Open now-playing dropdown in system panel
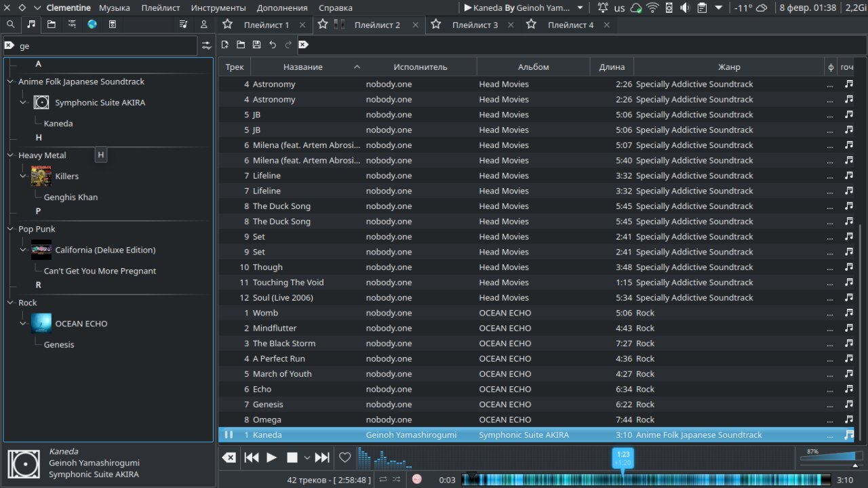The height and width of the screenshot is (488, 868). click(x=580, y=8)
